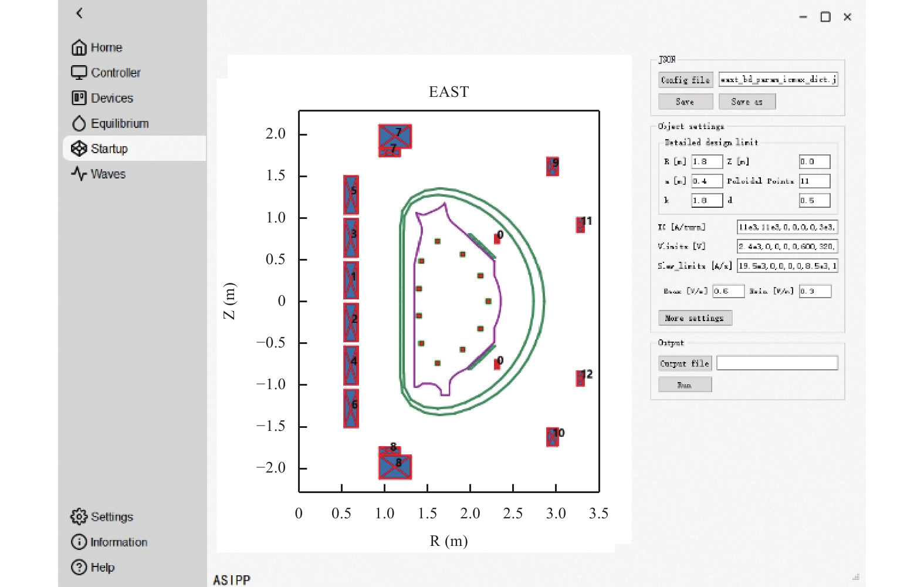This screenshot has width=924, height=587.
Task: Go to the Equilibrium section
Action: tap(110, 123)
